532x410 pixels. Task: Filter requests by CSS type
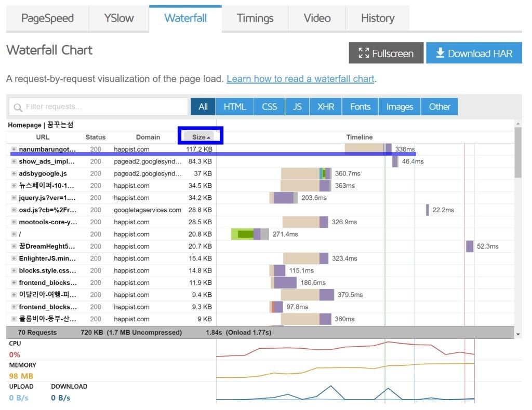pos(269,107)
